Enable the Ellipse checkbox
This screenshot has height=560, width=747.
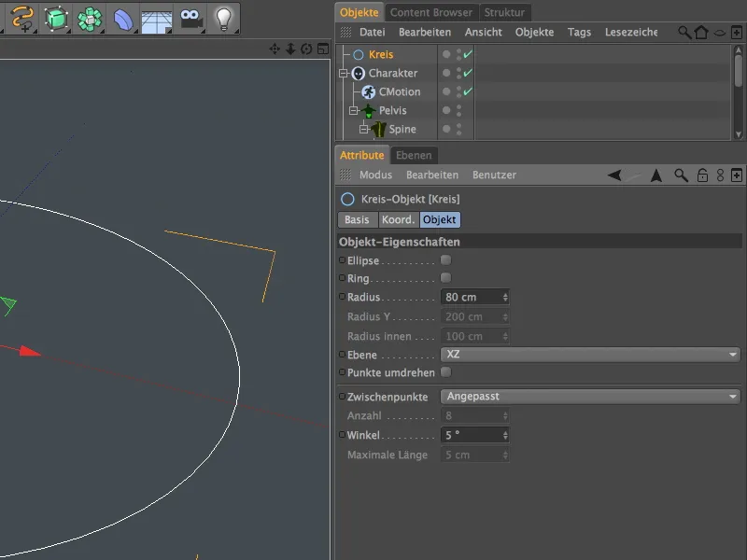pos(446,260)
